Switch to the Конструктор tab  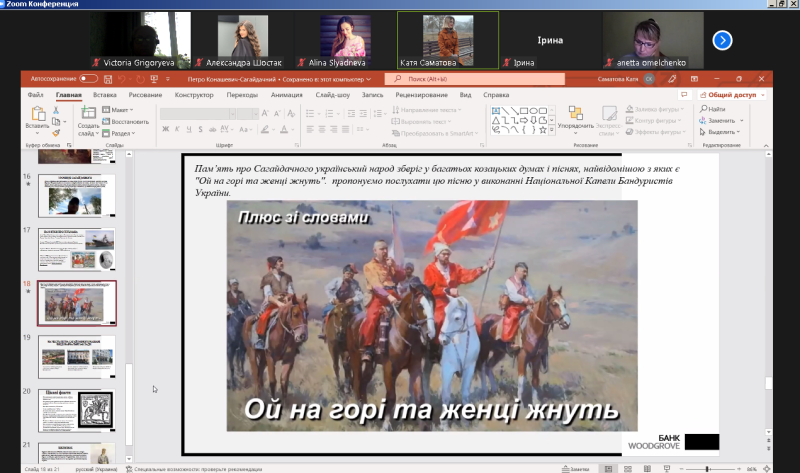194,95
